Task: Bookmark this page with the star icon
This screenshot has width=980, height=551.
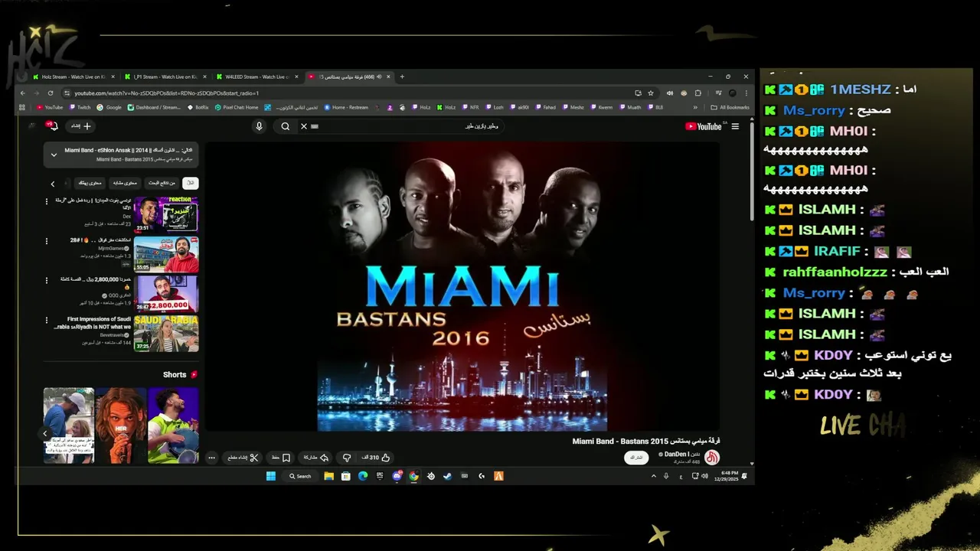Action: (651, 93)
